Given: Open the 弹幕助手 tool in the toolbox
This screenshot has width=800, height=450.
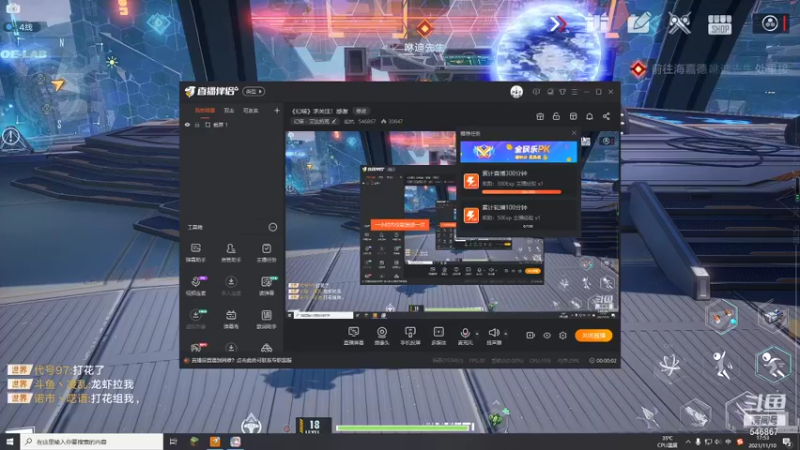Looking at the screenshot, I should (x=195, y=253).
